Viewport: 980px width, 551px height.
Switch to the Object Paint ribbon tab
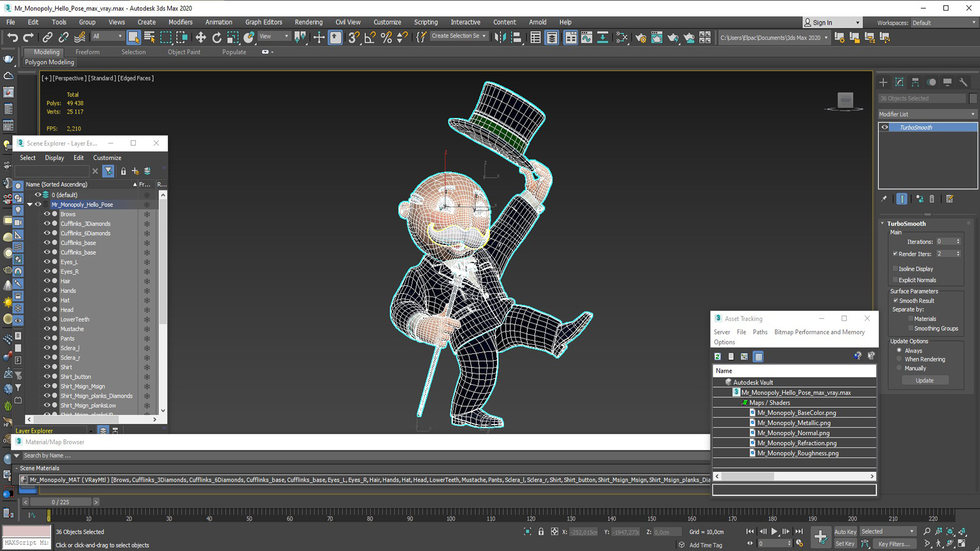pos(184,52)
